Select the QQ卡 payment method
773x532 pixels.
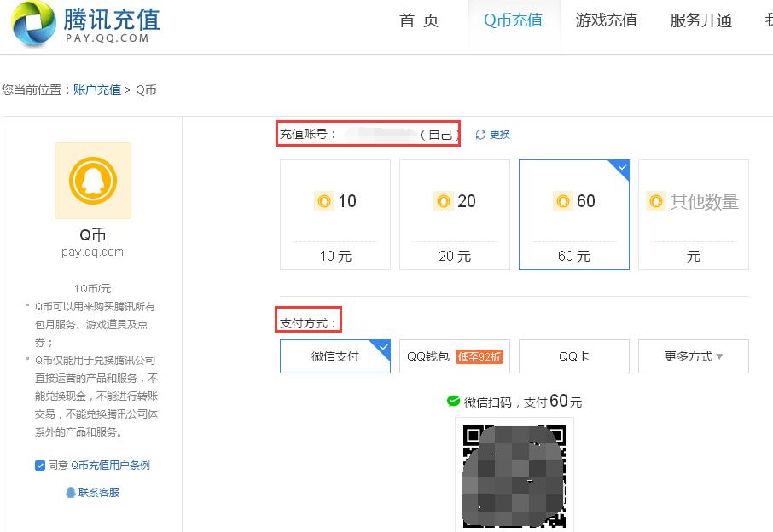pos(574,356)
